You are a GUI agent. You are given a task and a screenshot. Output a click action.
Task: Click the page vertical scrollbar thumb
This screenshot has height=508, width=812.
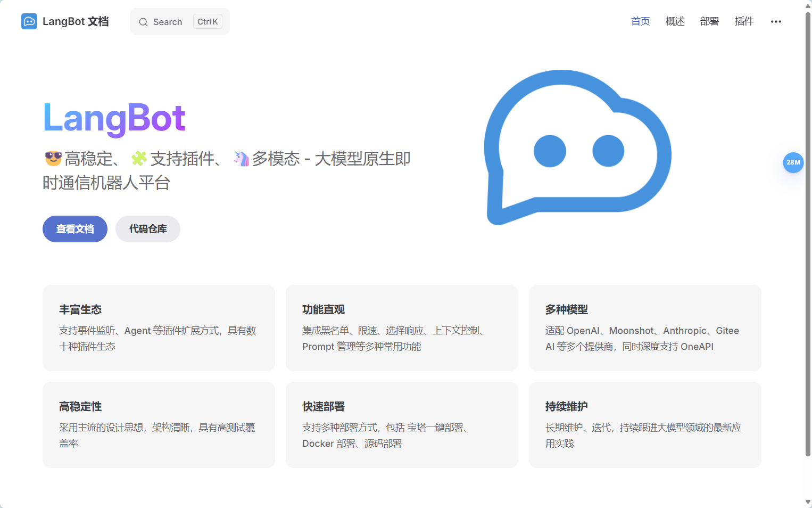pos(808,233)
